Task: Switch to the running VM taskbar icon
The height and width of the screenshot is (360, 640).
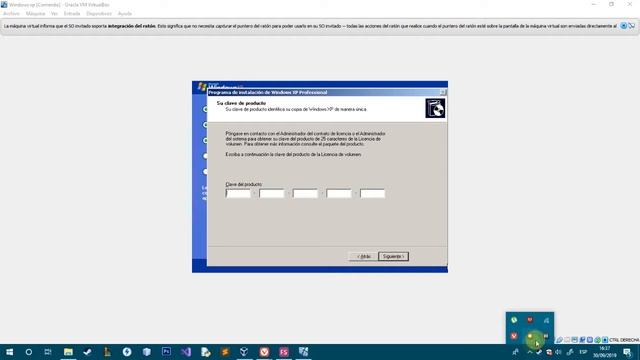Action: coord(303,352)
